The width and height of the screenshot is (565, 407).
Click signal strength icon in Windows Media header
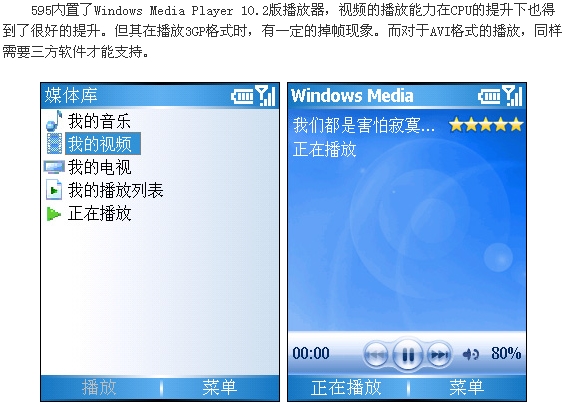pyautogui.click(x=512, y=96)
